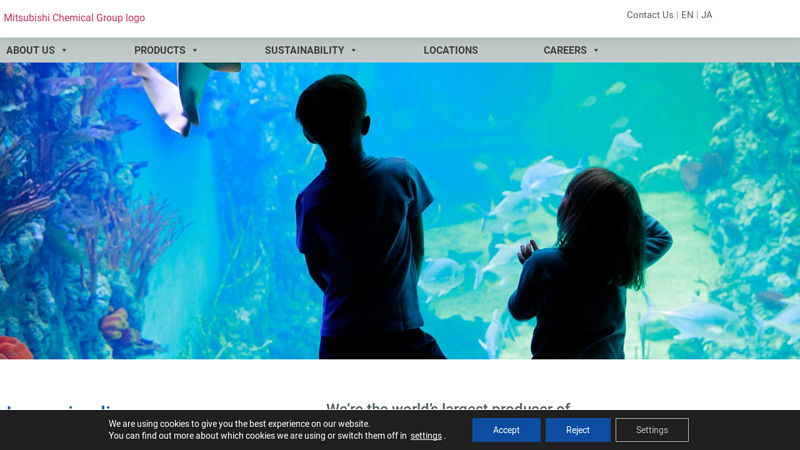800x450 pixels.
Task: Switch language to EN
Action: (x=687, y=15)
